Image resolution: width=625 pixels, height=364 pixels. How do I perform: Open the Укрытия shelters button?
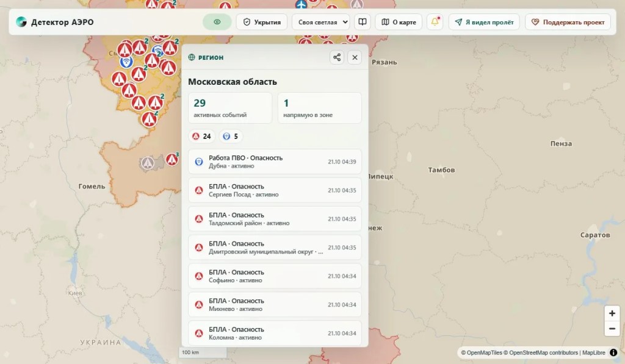click(x=262, y=22)
